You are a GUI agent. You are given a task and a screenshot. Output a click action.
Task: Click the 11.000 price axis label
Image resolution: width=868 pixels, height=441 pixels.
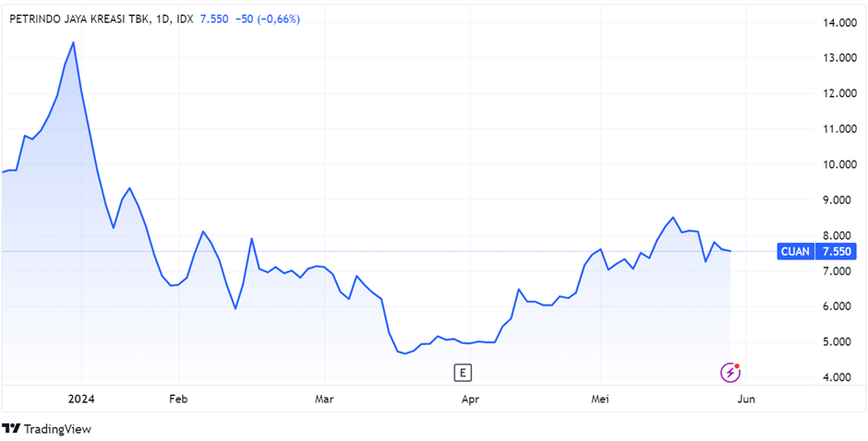click(x=840, y=129)
